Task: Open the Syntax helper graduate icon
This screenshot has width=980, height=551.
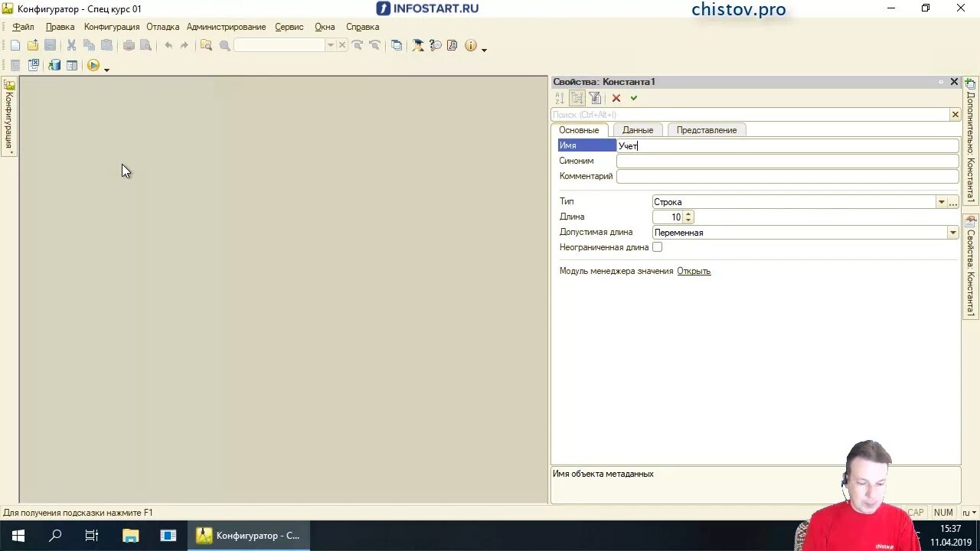Action: coord(418,45)
